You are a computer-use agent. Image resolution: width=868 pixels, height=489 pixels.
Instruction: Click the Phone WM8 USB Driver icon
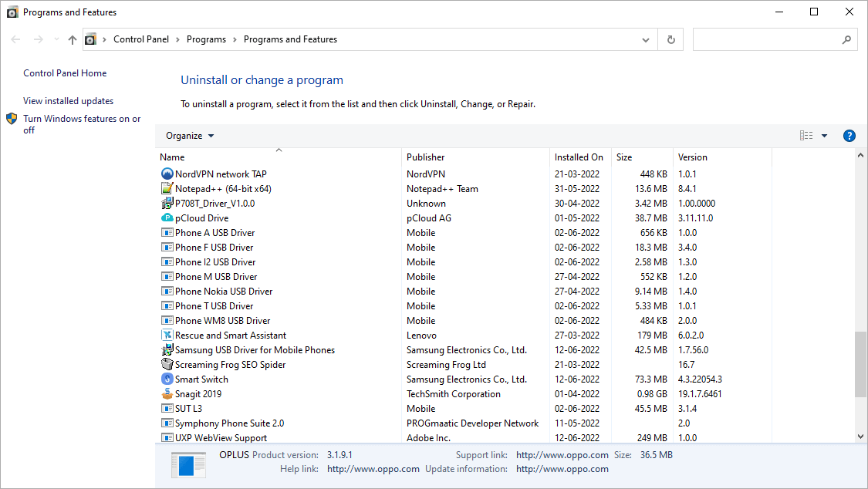tap(167, 320)
